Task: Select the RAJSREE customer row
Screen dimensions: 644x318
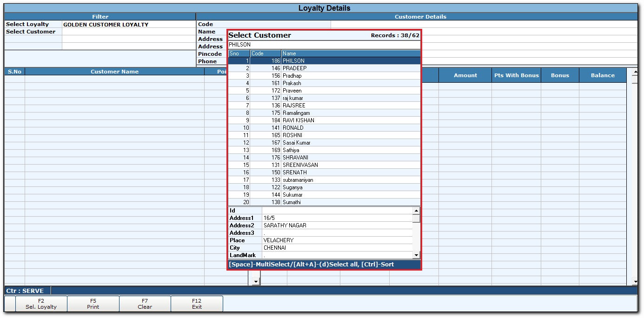Action: coord(324,106)
